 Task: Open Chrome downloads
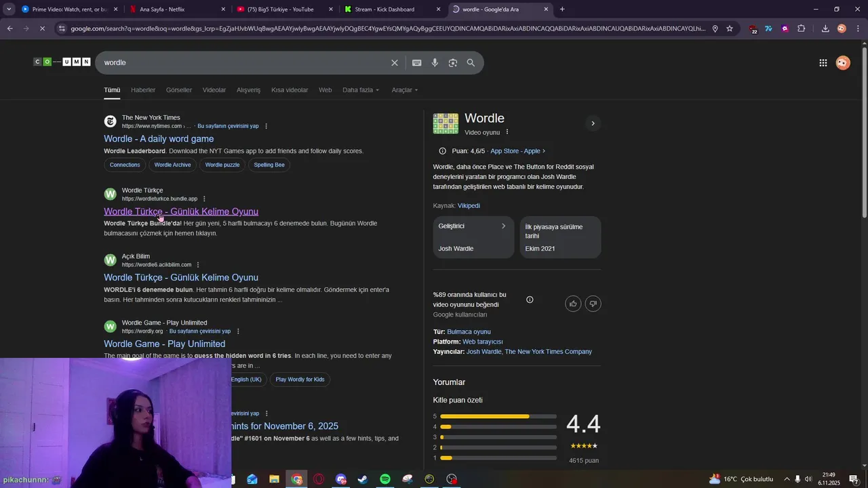(x=825, y=28)
